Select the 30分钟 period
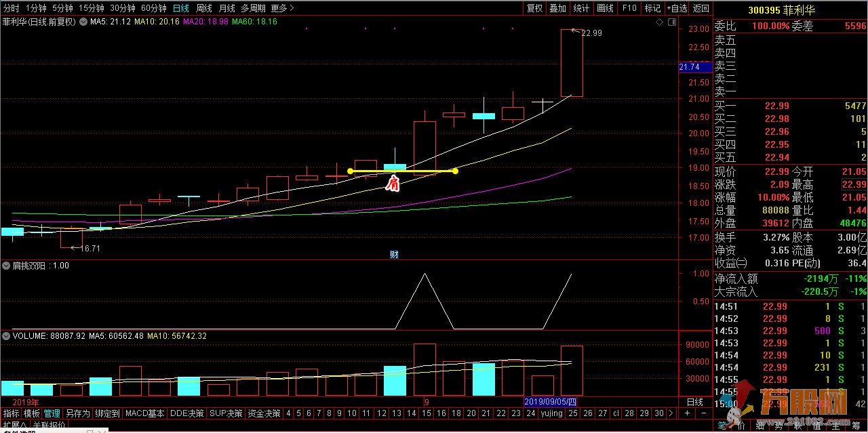The width and height of the screenshot is (868, 433). coord(123,8)
